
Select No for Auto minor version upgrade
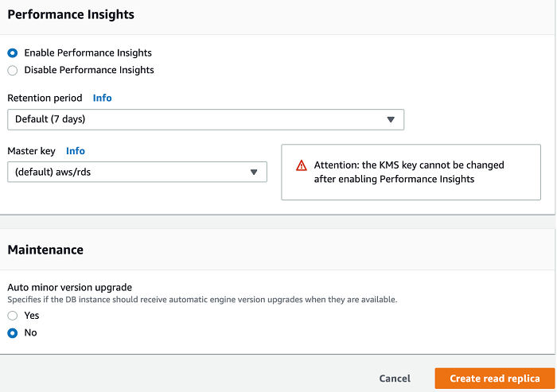pos(13,333)
